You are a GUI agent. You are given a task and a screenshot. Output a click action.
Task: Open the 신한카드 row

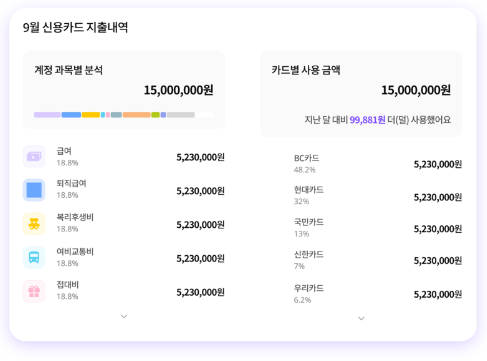(378, 260)
